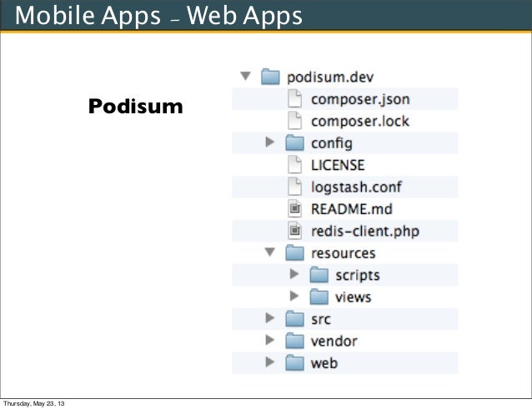532x409 pixels.
Task: Click the Mobile Apps – Web Apps title
Action: coord(158,16)
